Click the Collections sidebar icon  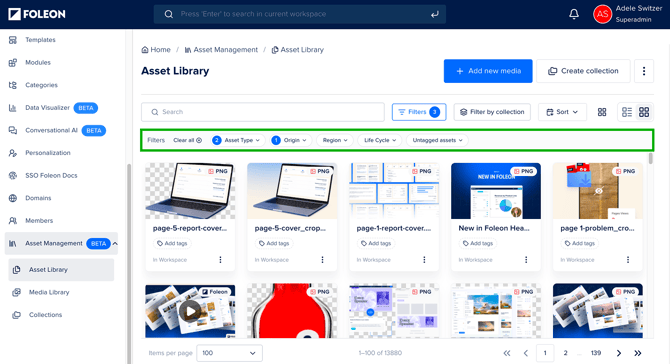tap(16, 315)
